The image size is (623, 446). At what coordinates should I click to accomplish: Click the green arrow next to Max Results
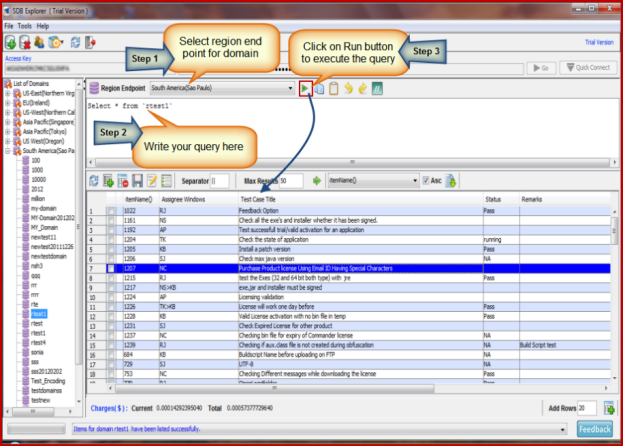point(317,181)
